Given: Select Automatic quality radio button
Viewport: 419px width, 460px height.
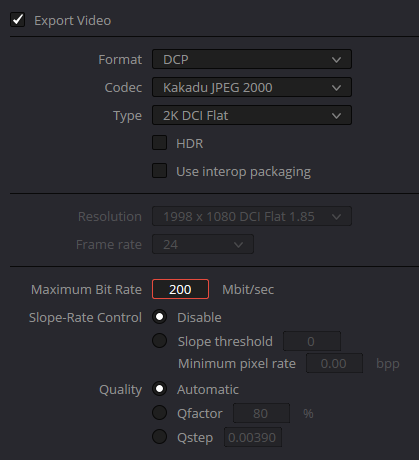Looking at the screenshot, I should 159,389.
